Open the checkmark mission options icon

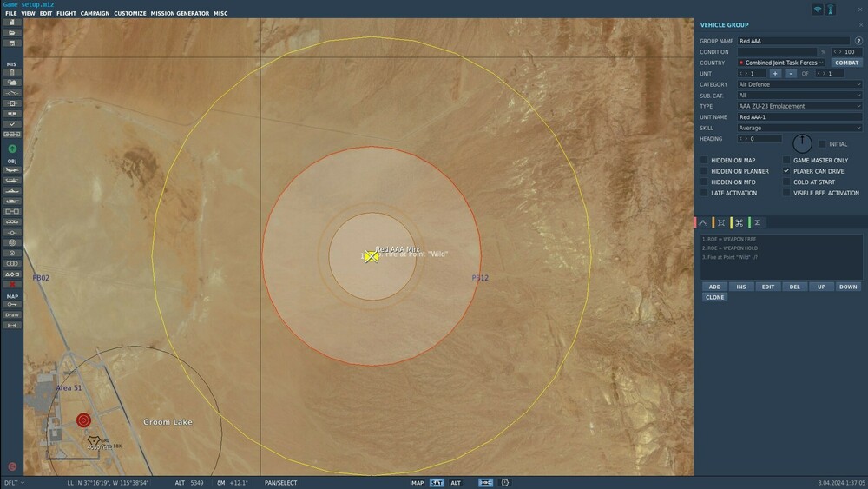click(x=12, y=124)
